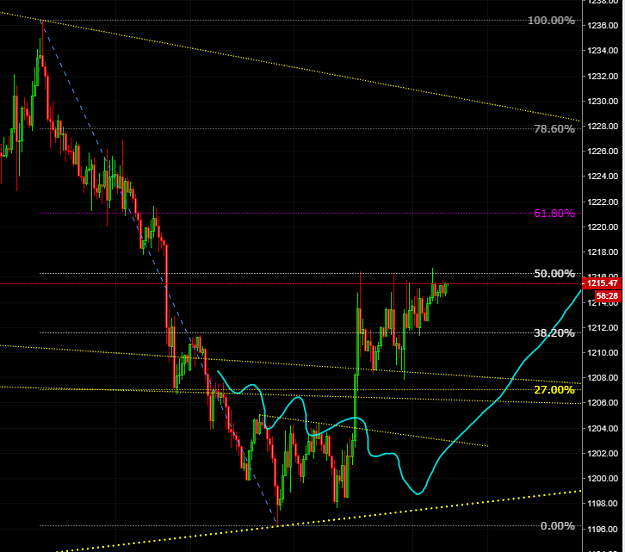This screenshot has height=552, width=625.
Task: Select the red 1215.47 current price tag
Action: click(x=602, y=283)
